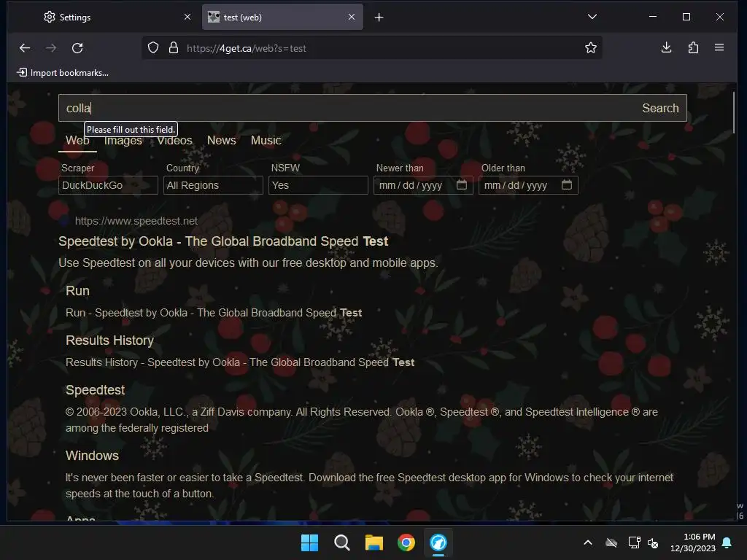The image size is (747, 560).
Task: Open a new tab with plus button
Action: point(379,17)
